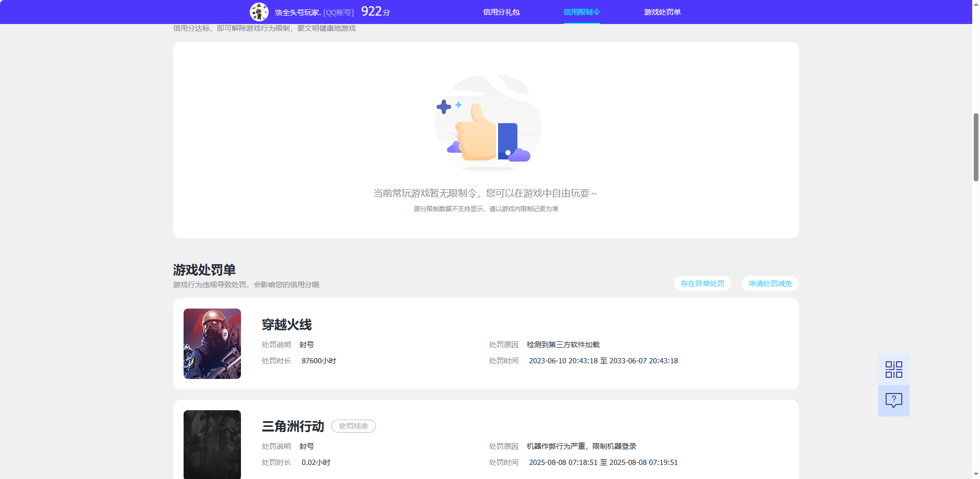
Task: Click the 三角洲行动 game title
Action: point(293,426)
